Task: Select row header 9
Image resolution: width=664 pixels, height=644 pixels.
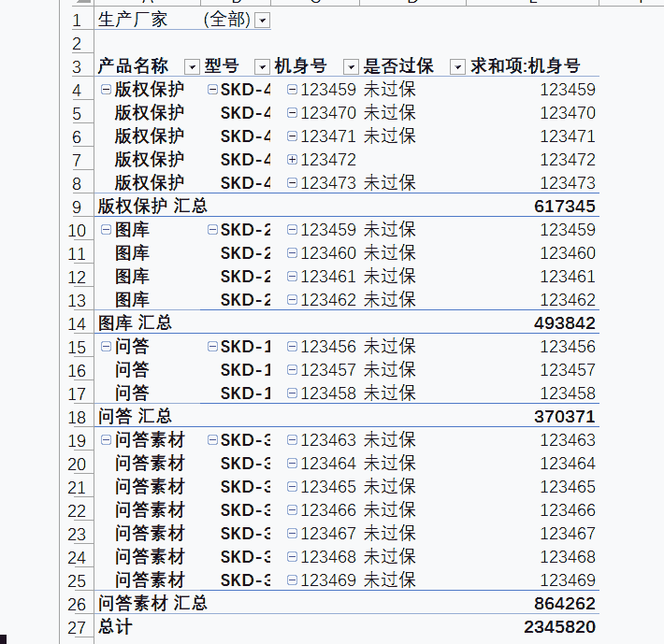Action: click(77, 207)
